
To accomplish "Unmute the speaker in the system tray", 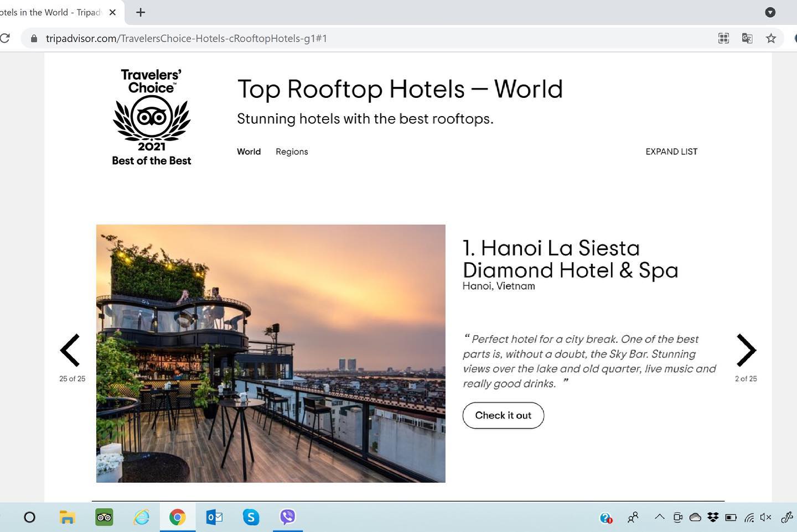I will point(766,517).
